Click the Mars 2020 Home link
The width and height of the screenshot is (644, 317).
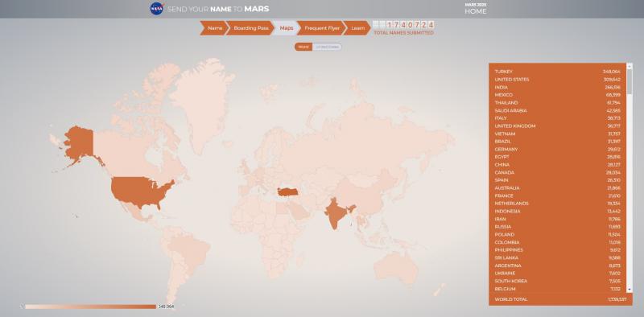click(476, 9)
